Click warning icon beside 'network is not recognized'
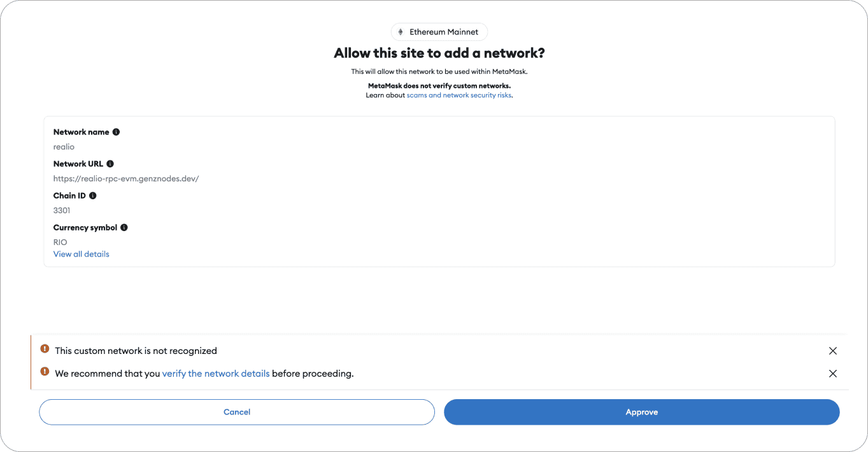 coord(45,349)
